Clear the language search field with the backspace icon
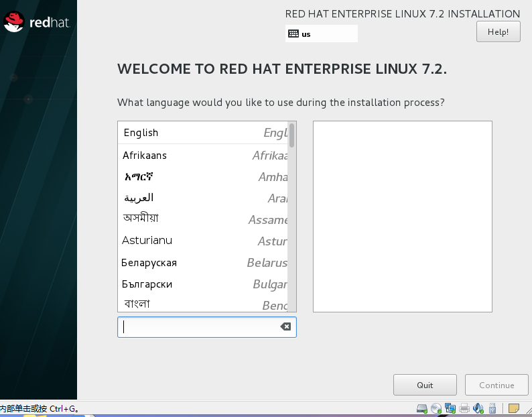The width and height of the screenshot is (532, 417). point(285,326)
